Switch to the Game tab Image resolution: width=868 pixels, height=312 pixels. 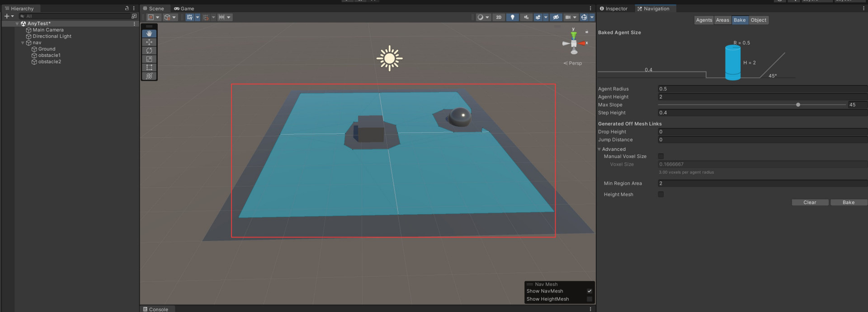[184, 9]
